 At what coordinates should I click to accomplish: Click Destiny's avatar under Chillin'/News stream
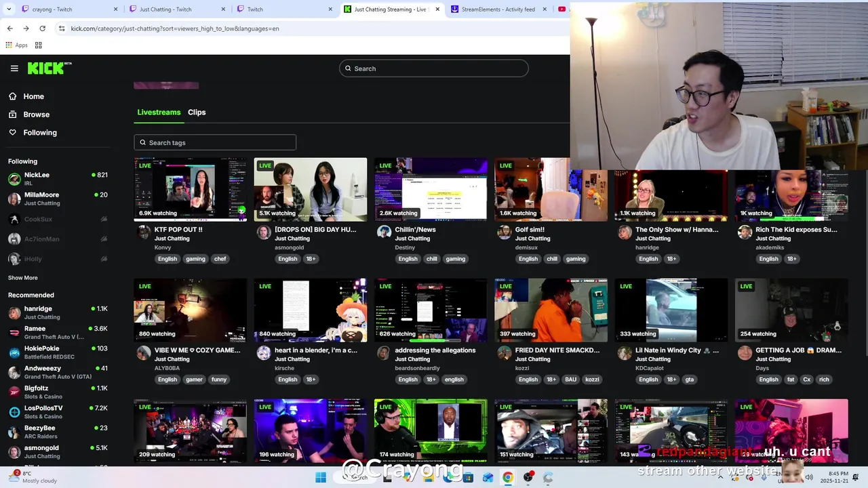[x=384, y=232]
